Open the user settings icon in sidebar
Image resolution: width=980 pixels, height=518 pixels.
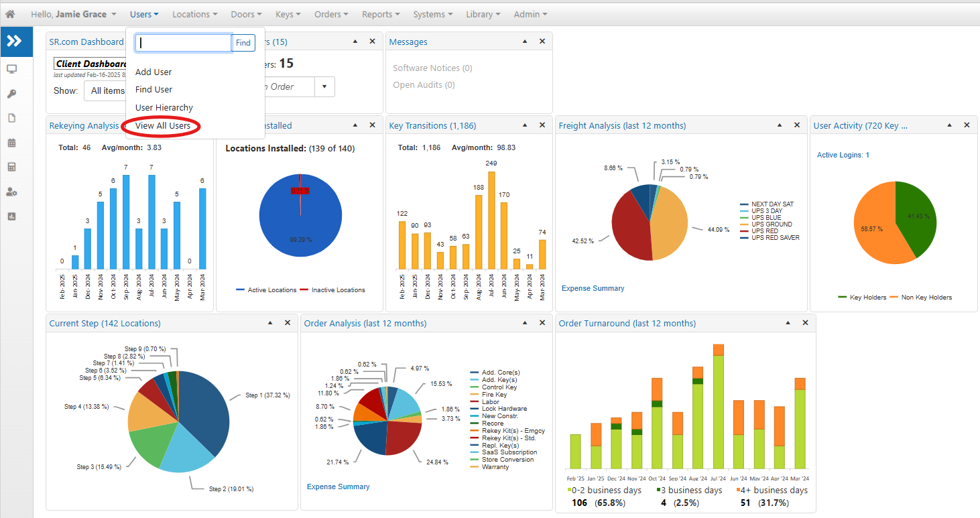(11, 192)
